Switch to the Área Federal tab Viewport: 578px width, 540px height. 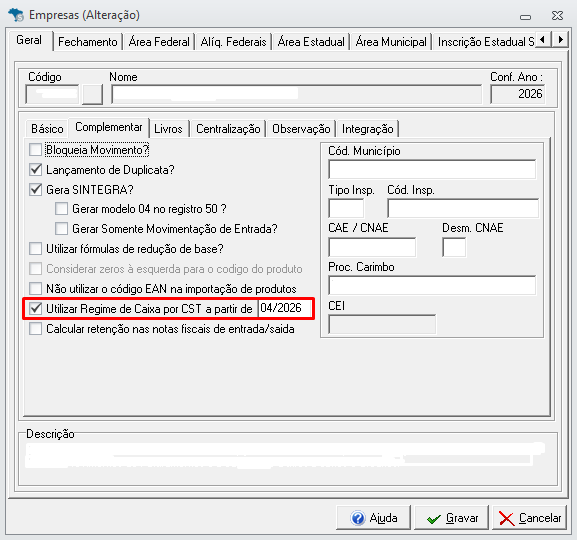point(159,42)
